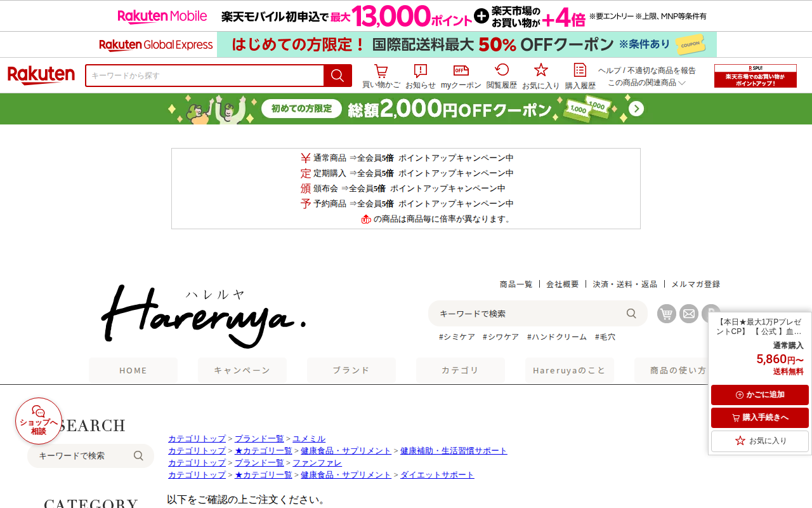812x508 pixels.
Task: Click the SPU ポイントアップ banner
Action: click(x=756, y=76)
